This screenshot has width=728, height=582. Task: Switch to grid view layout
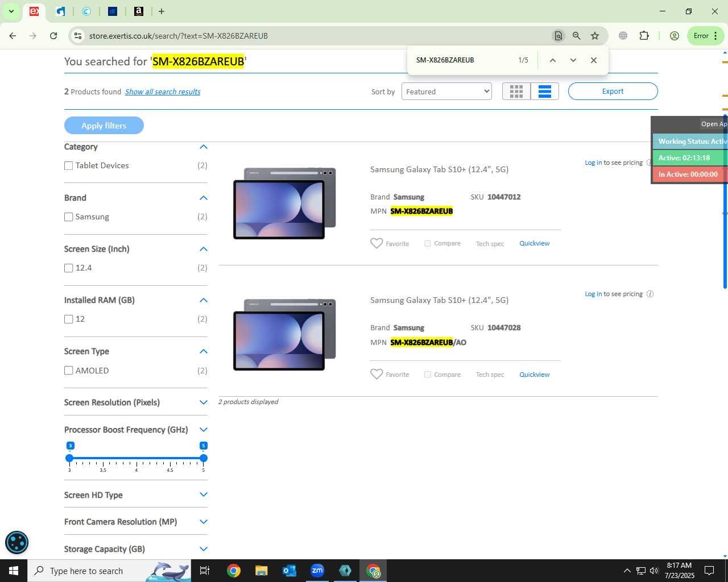click(x=516, y=92)
